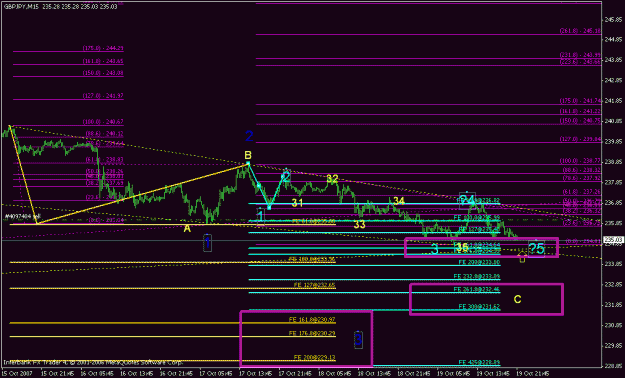Viewport: 625px width, 378px height.
Task: Select the dark blue '2' label above B
Action: tap(249, 136)
